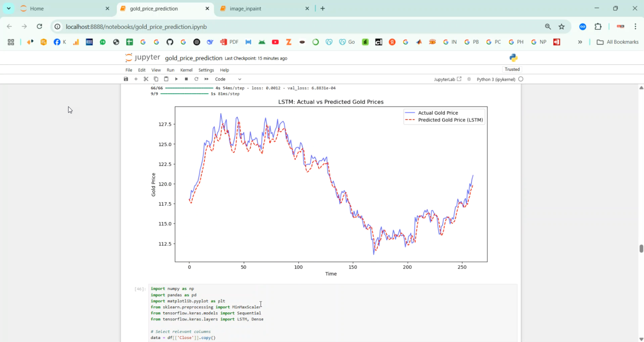Image resolution: width=644 pixels, height=342 pixels.
Task: Open the notebook in JupyterLab
Action: [447, 79]
